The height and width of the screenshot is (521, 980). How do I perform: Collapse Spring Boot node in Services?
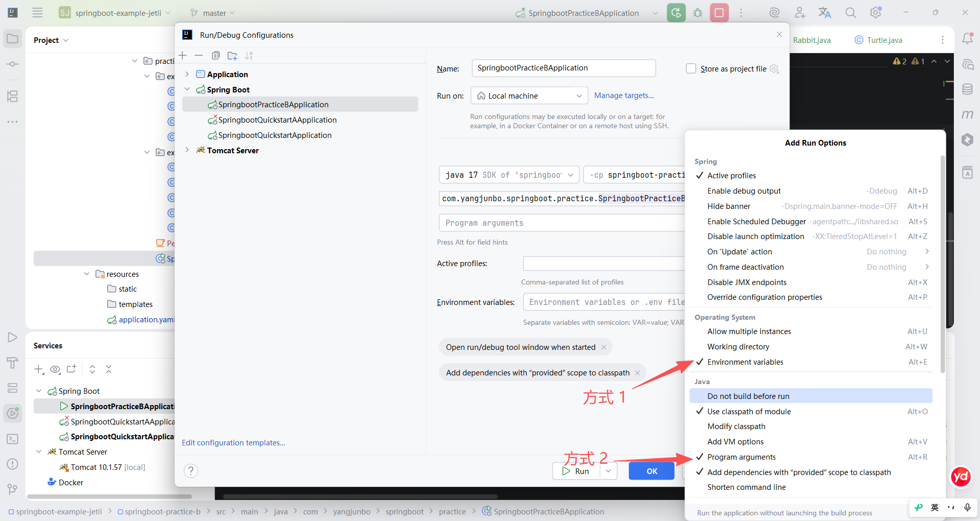point(39,391)
